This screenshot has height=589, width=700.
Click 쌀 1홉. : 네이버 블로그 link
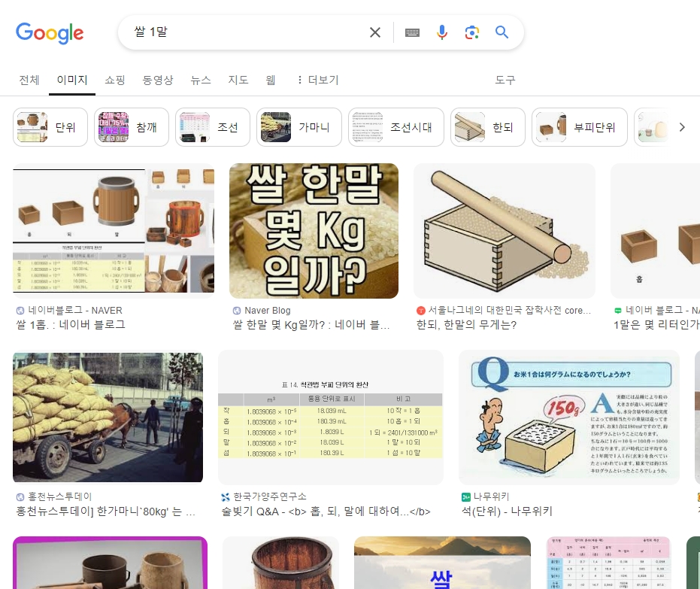click(x=71, y=325)
